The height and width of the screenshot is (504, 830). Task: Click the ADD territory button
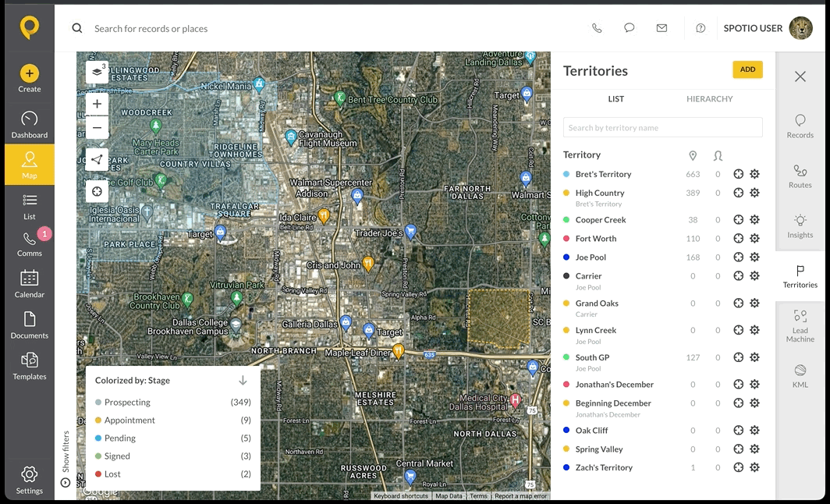[747, 69]
